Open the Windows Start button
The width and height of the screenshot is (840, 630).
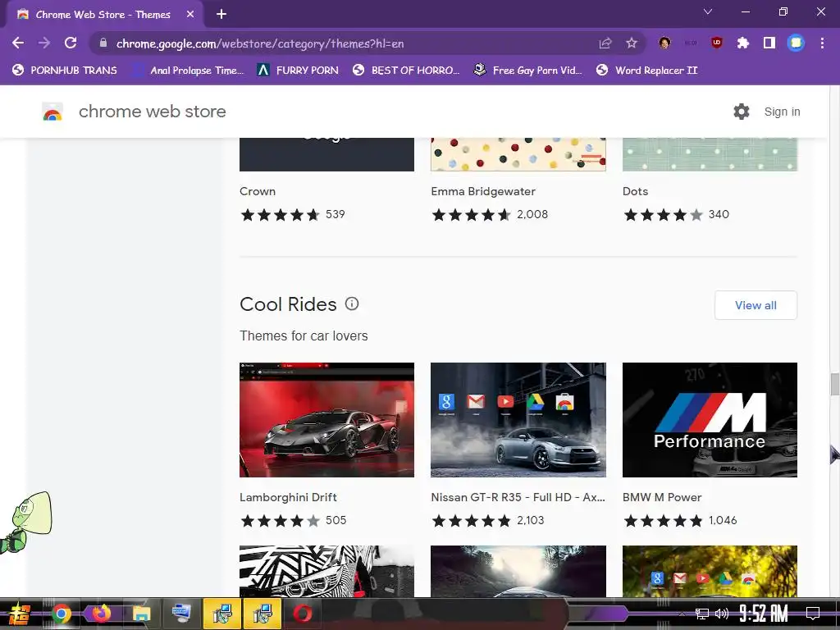tap(20, 614)
